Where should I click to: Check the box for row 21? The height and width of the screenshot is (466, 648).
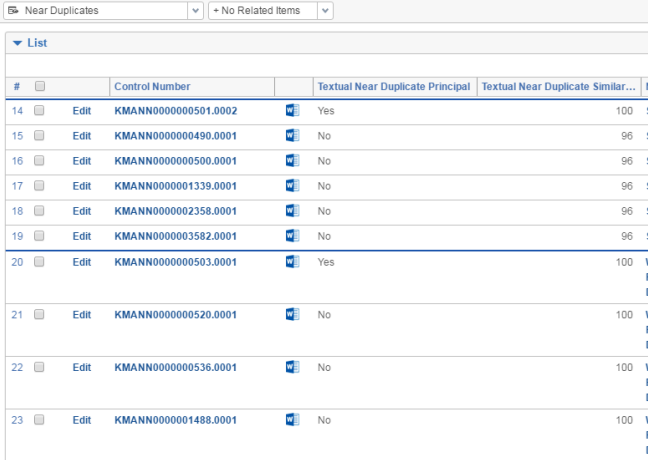click(39, 315)
